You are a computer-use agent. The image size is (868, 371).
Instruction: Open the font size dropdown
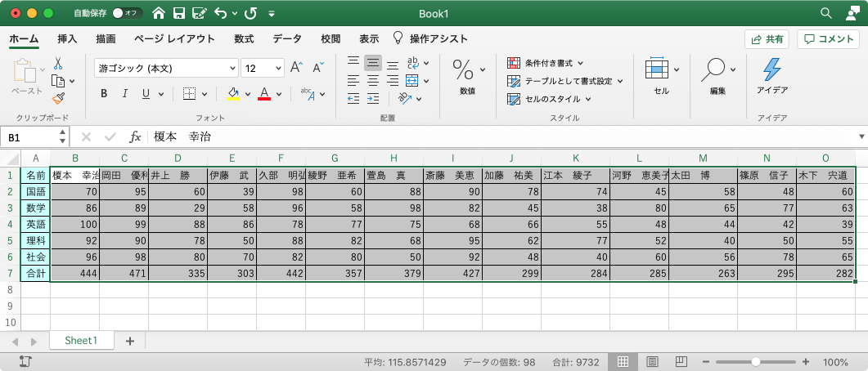pos(278,69)
